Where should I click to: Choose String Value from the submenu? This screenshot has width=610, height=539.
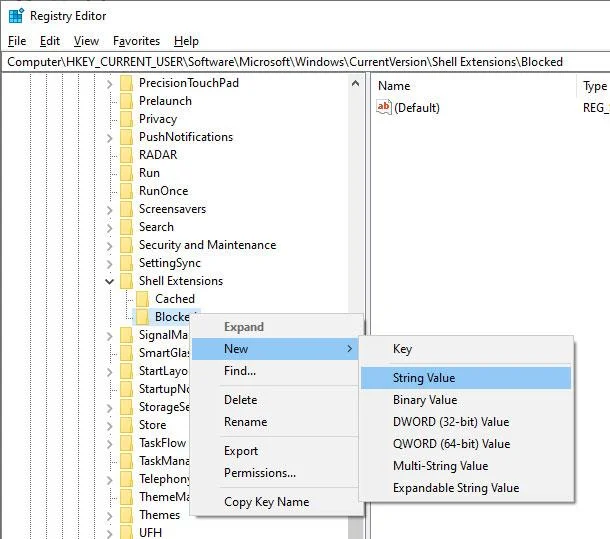coord(466,378)
